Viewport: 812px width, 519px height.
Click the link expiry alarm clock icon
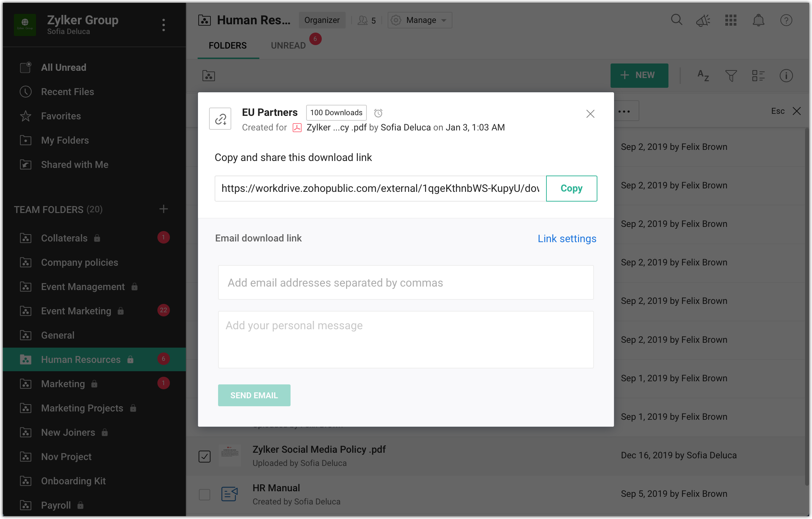[x=378, y=113]
